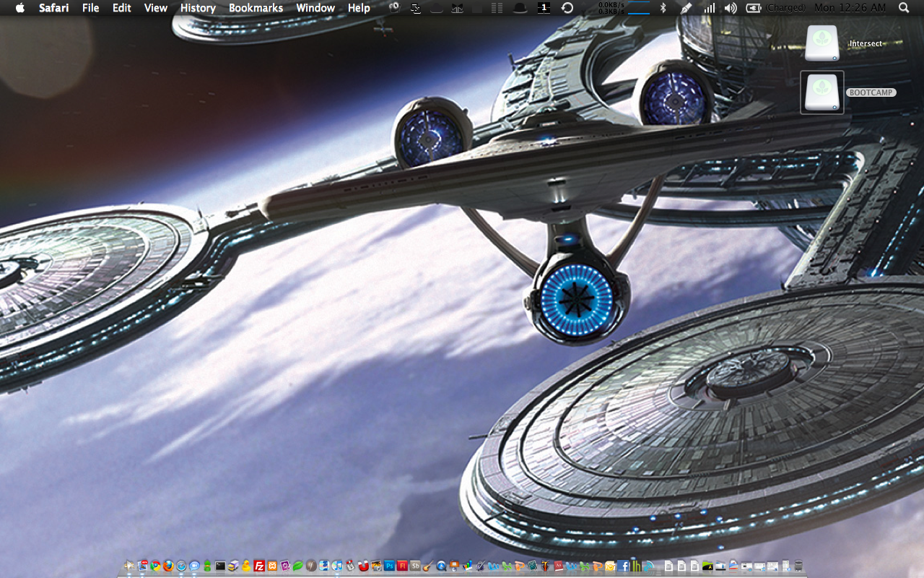Click the Numbers chart icon in Dock

[x=467, y=566]
